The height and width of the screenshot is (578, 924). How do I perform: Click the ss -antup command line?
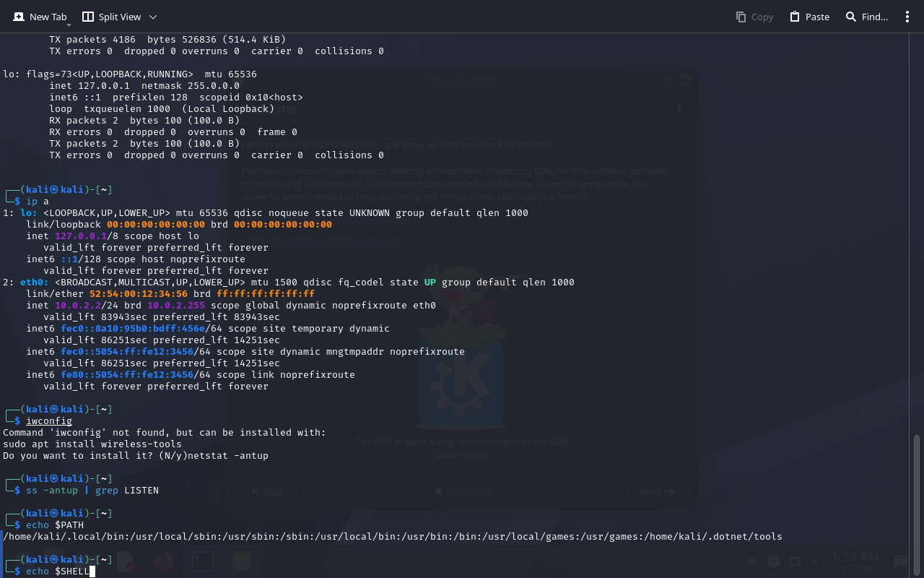pyautogui.click(x=92, y=490)
